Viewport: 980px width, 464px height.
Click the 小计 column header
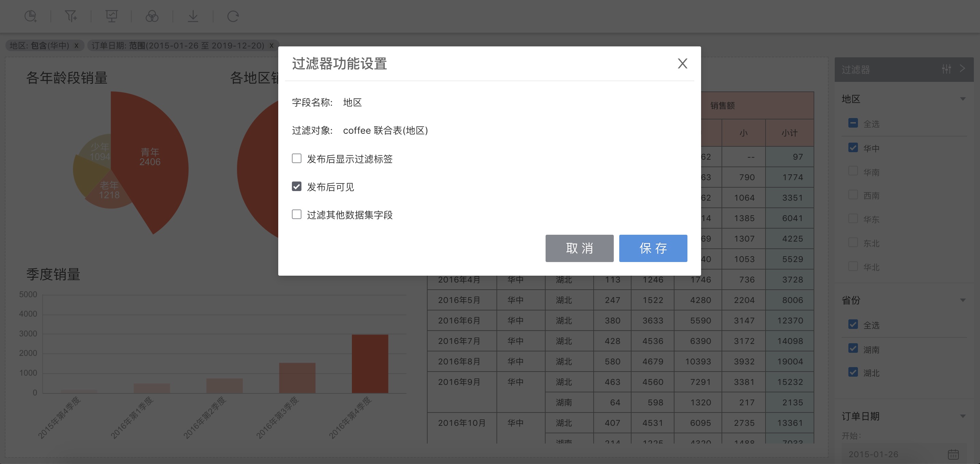[x=789, y=133]
